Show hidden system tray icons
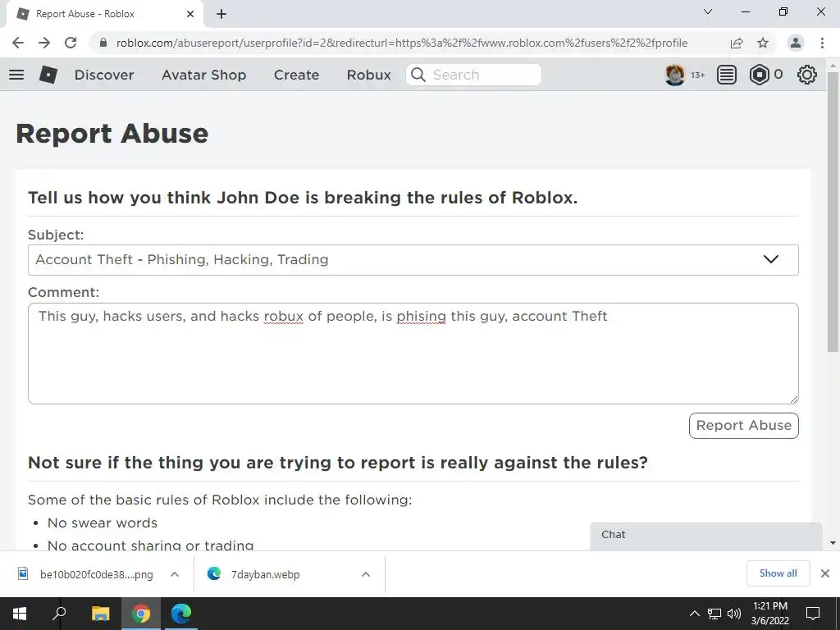Image resolution: width=840 pixels, height=630 pixels. tap(694, 614)
